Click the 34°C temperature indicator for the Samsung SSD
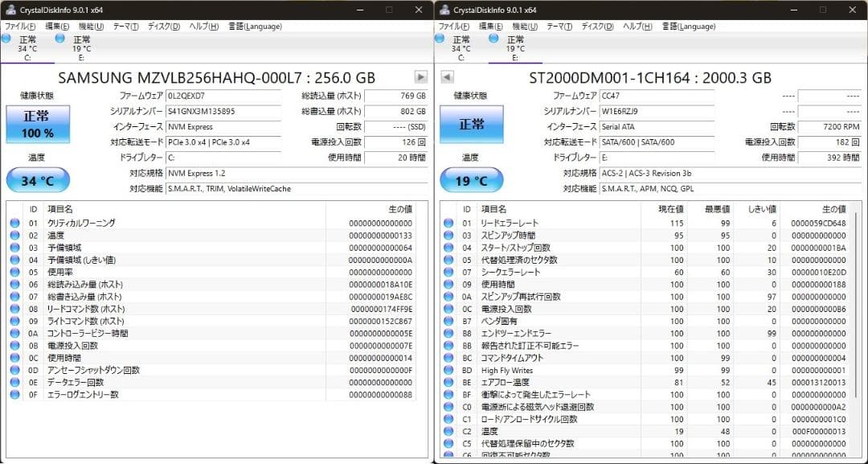This screenshot has width=868, height=464. point(38,179)
